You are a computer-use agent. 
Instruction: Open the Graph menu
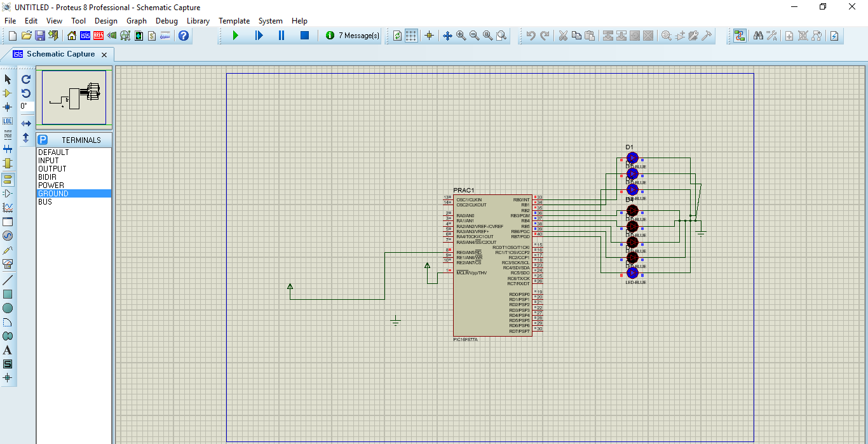(x=137, y=21)
